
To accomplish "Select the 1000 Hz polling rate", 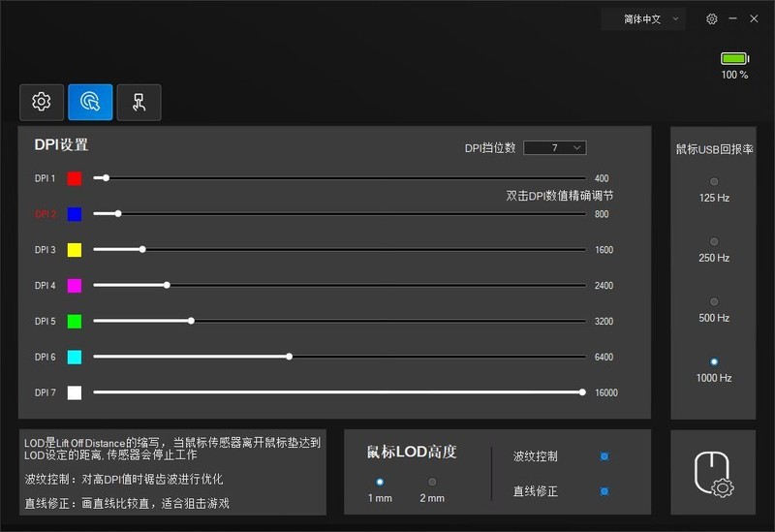I will click(x=714, y=361).
